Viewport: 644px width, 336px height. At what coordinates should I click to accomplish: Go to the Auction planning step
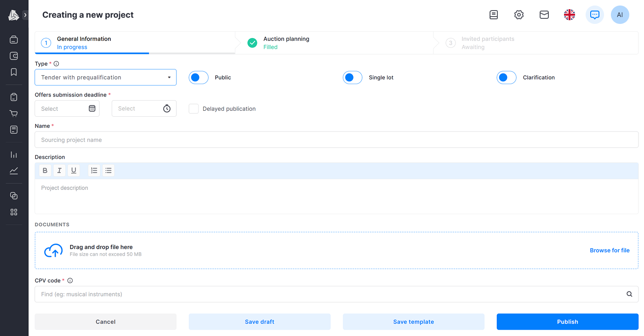coord(334,43)
